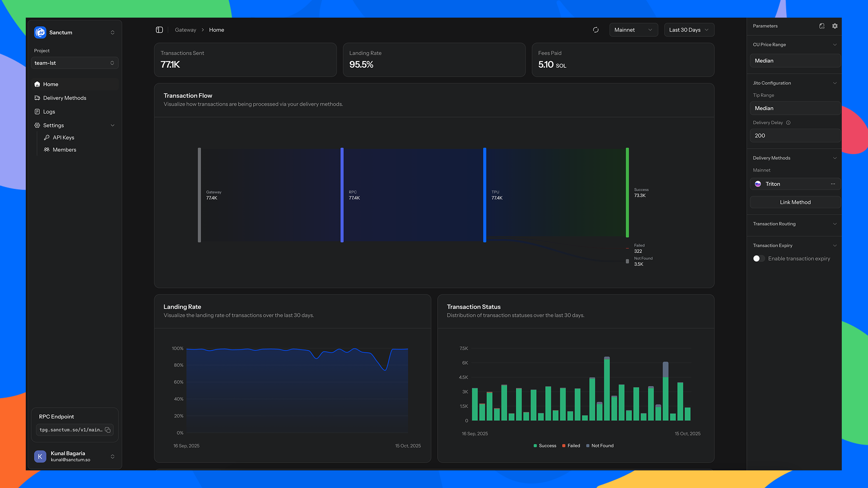Click the Not Found legend swatch

point(588,446)
